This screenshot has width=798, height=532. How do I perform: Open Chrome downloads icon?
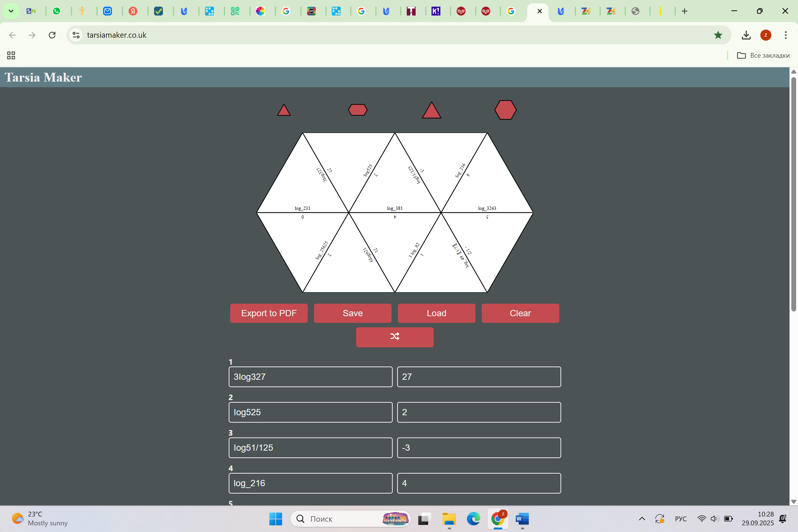point(746,35)
